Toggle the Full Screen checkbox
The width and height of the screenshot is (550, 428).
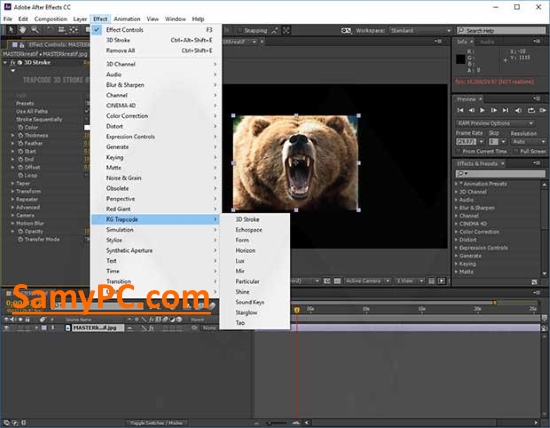click(516, 151)
